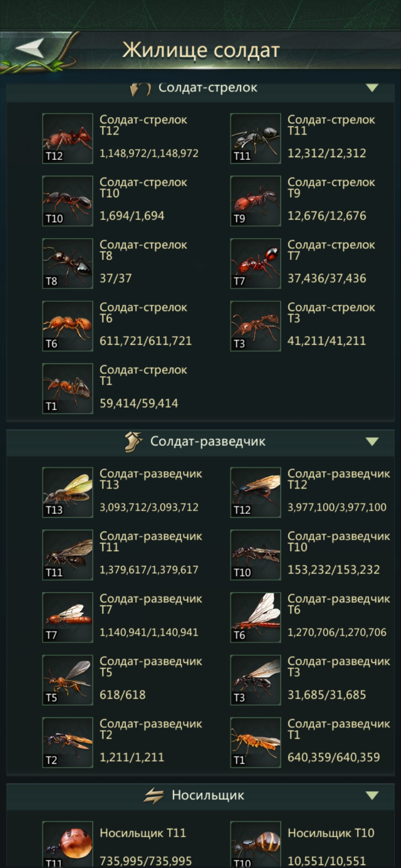The image size is (401, 868).
Task: Click the boot icon beside Солдат-разведчик header
Action: [133, 442]
